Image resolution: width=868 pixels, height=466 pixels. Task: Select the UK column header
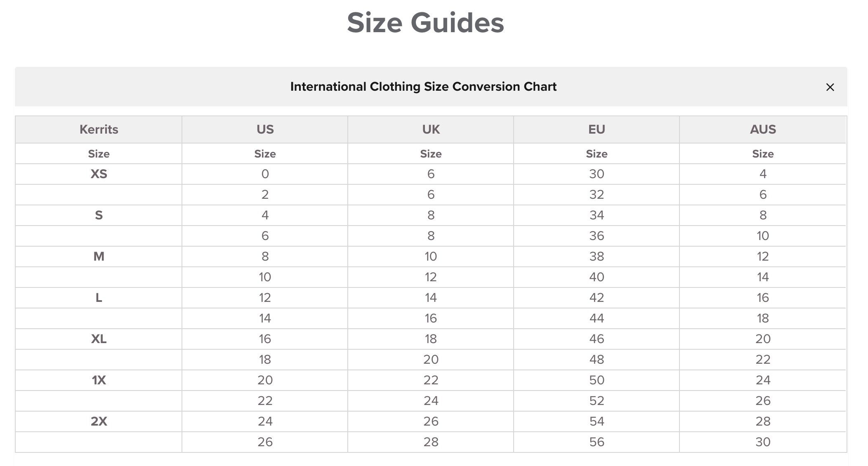pos(431,129)
